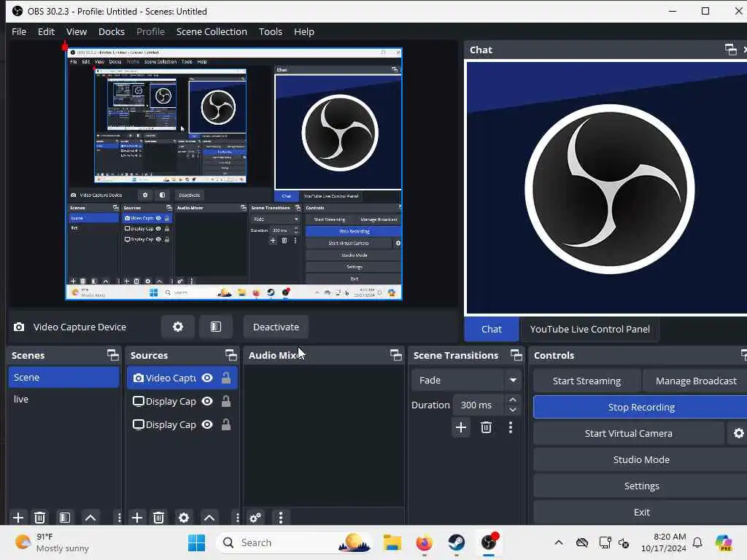Show hidden system tray icons chevron

pyautogui.click(x=558, y=542)
